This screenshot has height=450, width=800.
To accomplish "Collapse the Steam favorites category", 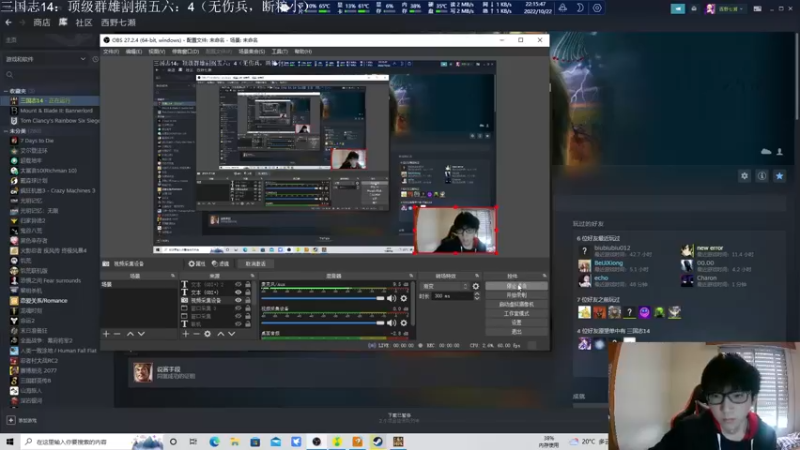I will click(x=6, y=91).
